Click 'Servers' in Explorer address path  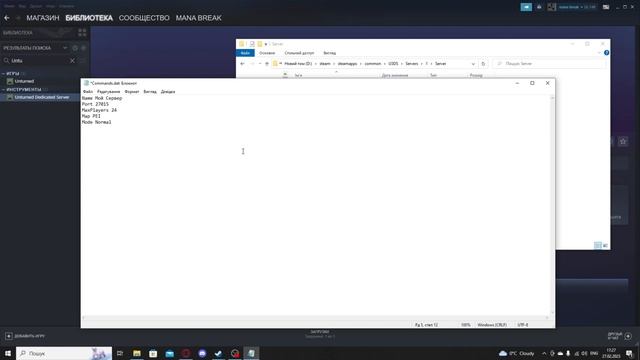(x=411, y=64)
